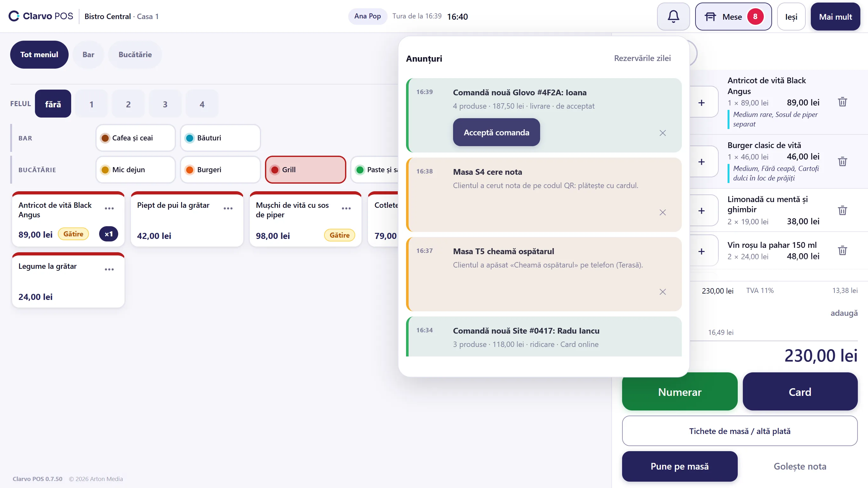
Task: Open more options for Piept de pui la grătar
Action: (x=228, y=208)
